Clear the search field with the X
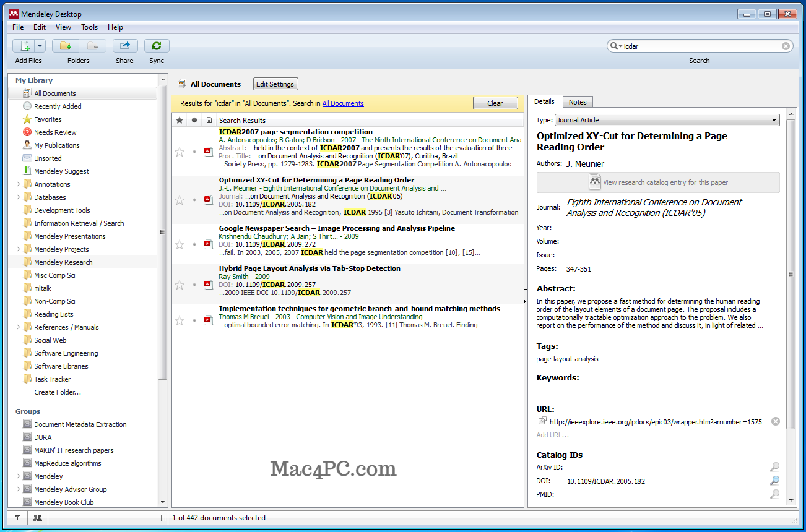This screenshot has height=532, width=806. pos(786,46)
